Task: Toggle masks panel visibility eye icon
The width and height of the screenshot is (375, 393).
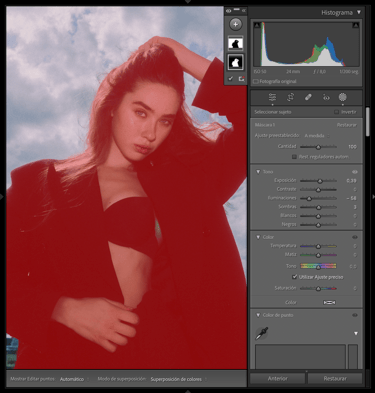Action: click(229, 11)
